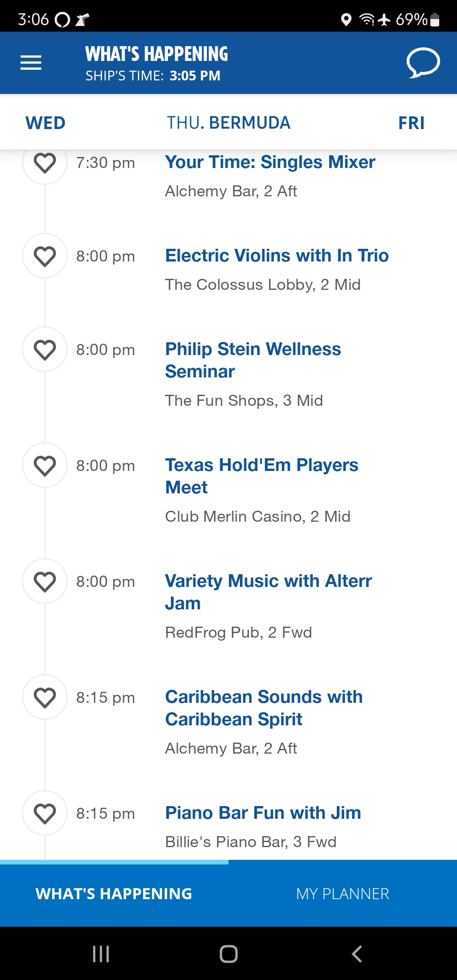Screen dimensions: 457x980
Task: Open Caribbean Sounds with Caribbean Spirit event
Action: point(264,708)
